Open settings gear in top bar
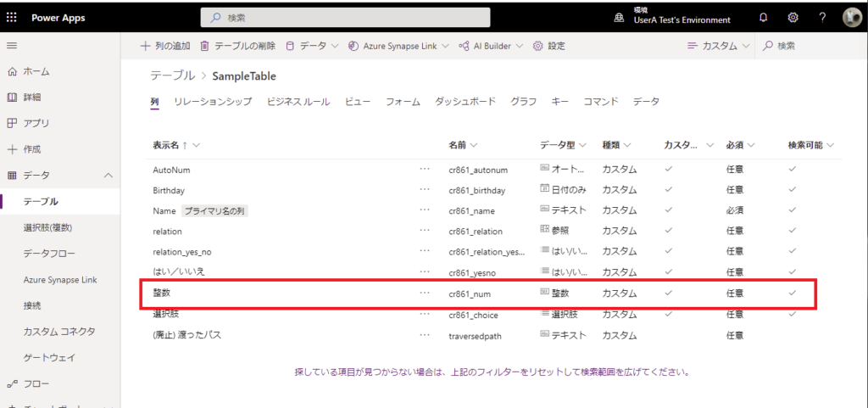 [793, 18]
